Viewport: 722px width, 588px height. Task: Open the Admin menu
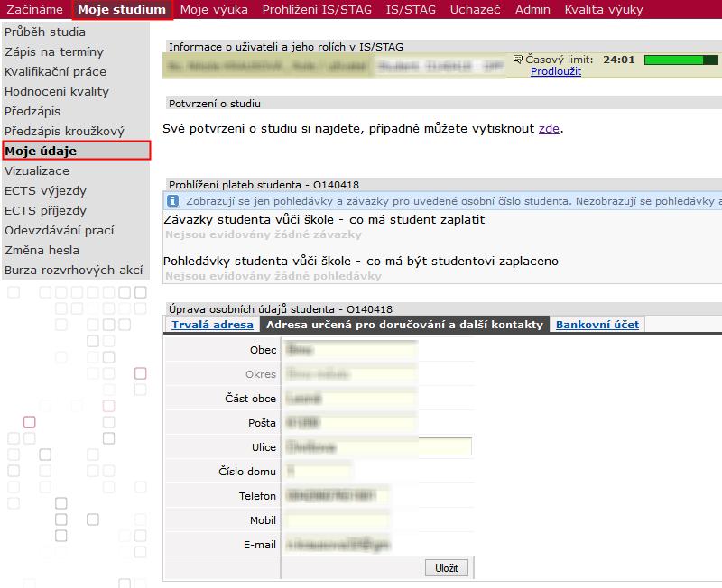532,9
